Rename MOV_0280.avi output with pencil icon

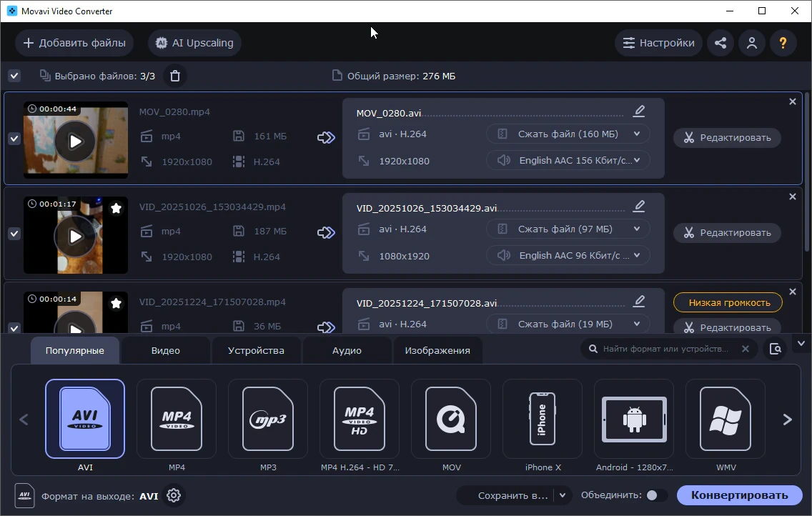639,111
